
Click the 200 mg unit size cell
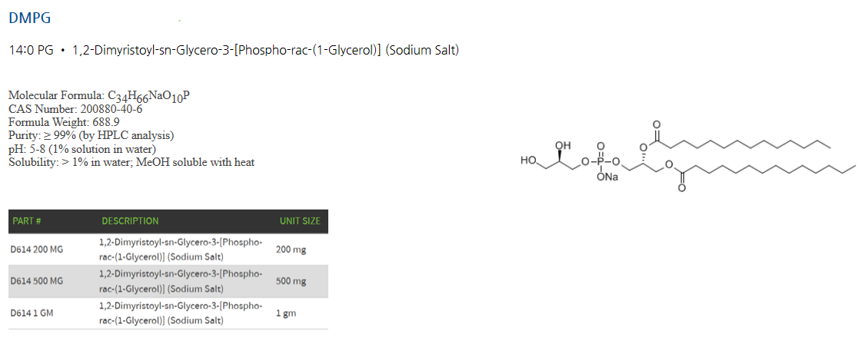pos(291,250)
